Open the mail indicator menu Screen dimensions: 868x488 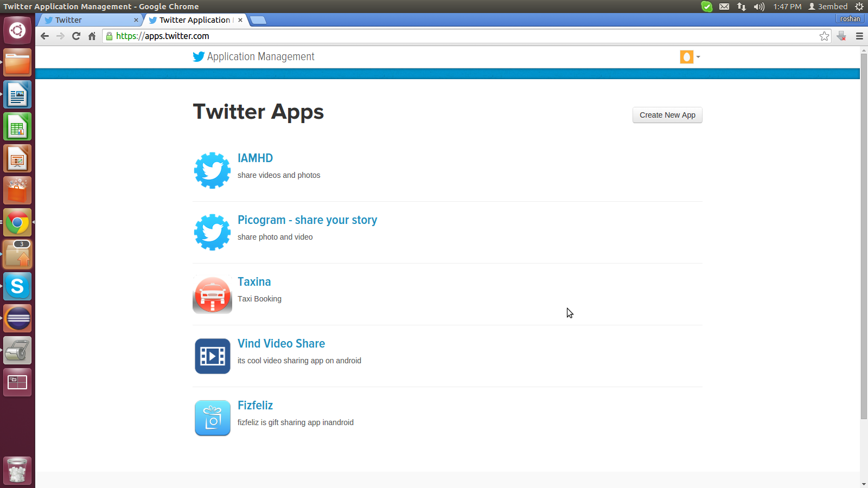tap(724, 7)
